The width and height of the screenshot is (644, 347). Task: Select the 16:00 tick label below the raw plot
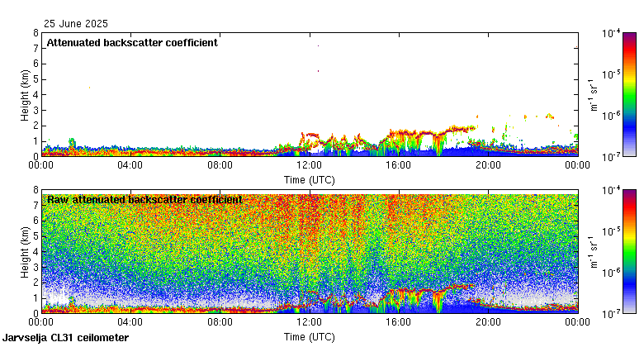(399, 322)
